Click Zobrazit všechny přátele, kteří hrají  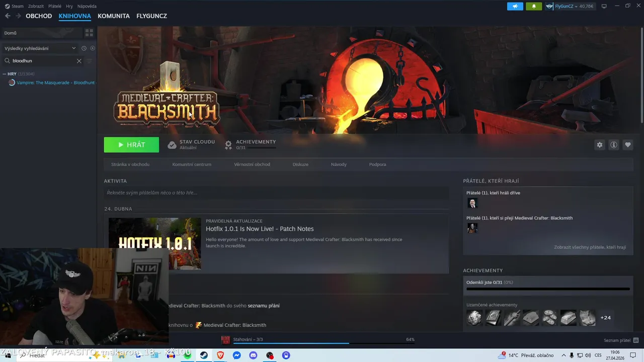[x=590, y=247]
